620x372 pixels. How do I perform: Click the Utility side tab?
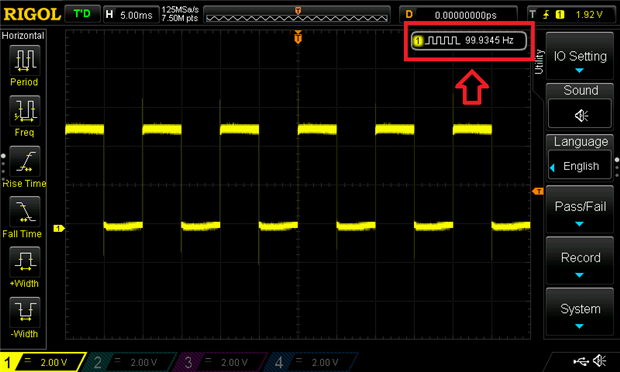pyautogui.click(x=538, y=62)
